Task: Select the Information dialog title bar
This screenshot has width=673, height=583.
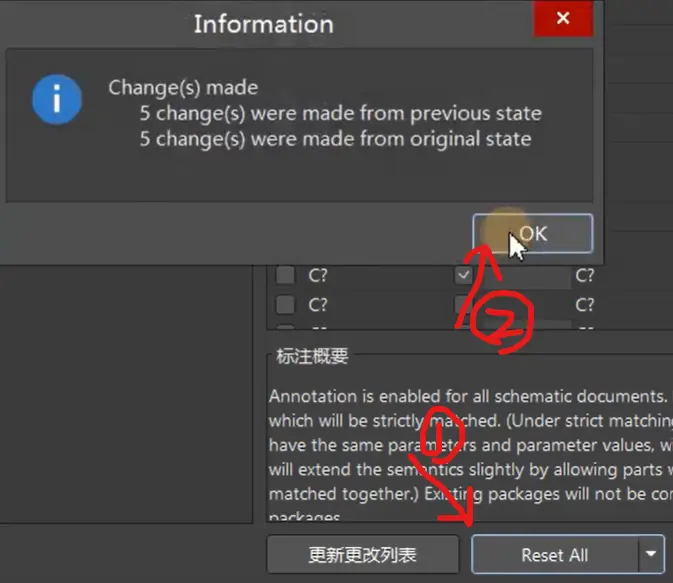Action: 263,22
